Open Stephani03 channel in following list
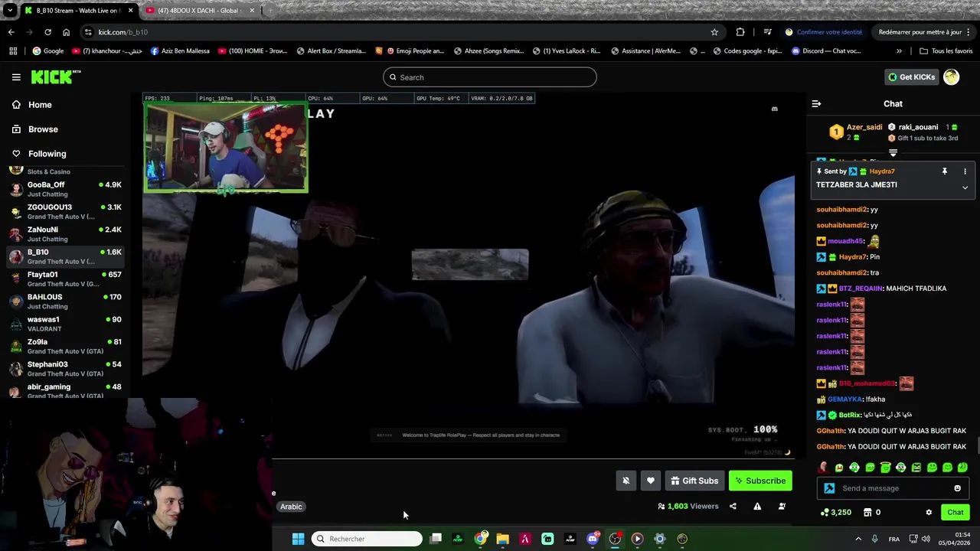This screenshot has width=980, height=551. pos(65,368)
